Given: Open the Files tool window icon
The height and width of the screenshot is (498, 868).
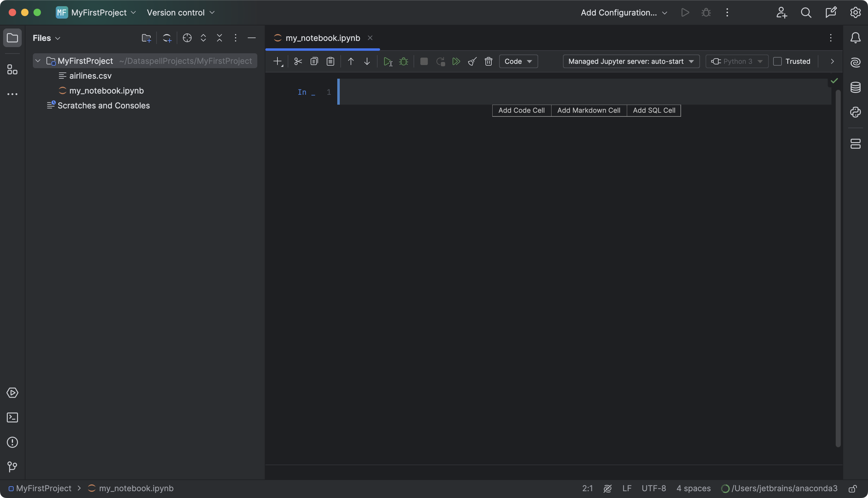Looking at the screenshot, I should point(12,37).
